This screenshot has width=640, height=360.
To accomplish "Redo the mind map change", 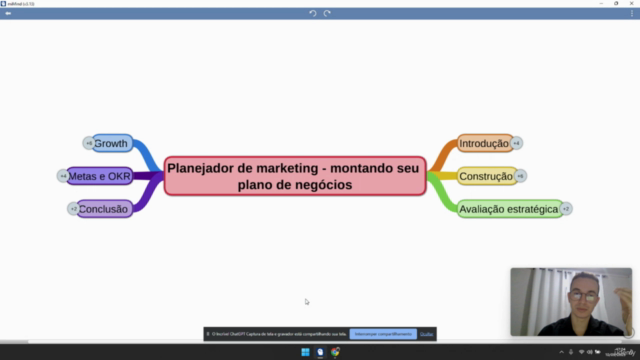I will [x=327, y=13].
